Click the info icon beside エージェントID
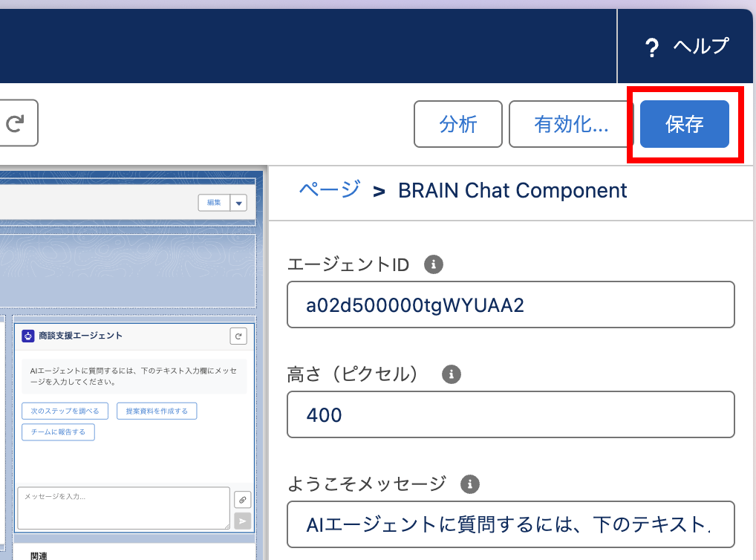Screen dimensions: 756x560 [x=433, y=264]
